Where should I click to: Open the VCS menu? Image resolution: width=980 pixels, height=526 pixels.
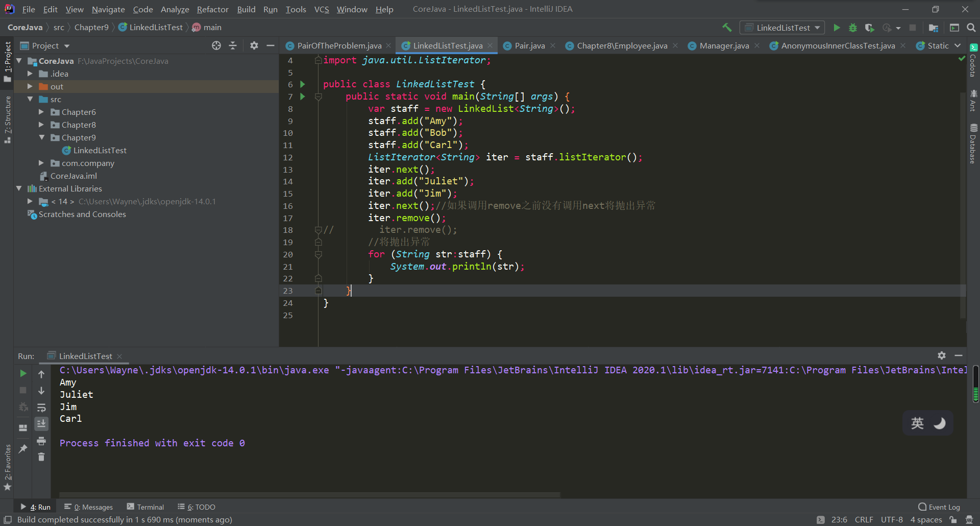[322, 9]
